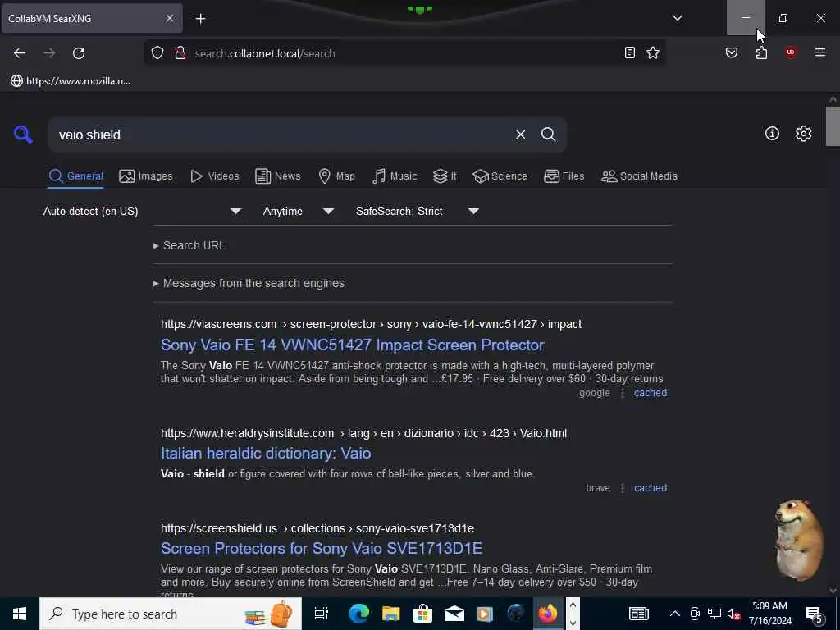This screenshot has height=630, width=840.
Task: Open uBlock Origin extension icon
Action: pyautogui.click(x=790, y=52)
